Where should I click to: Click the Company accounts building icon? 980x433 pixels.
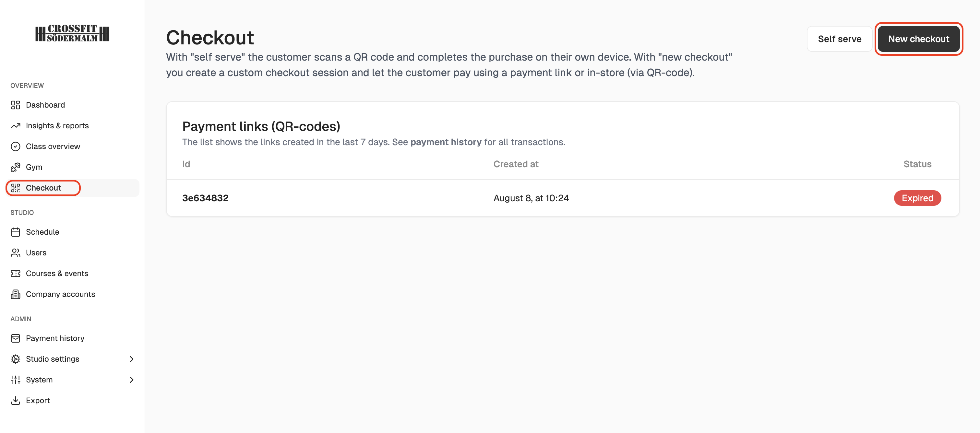pyautogui.click(x=16, y=294)
